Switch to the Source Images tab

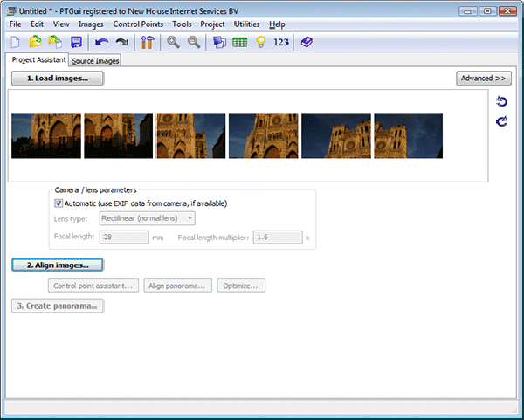tap(95, 61)
